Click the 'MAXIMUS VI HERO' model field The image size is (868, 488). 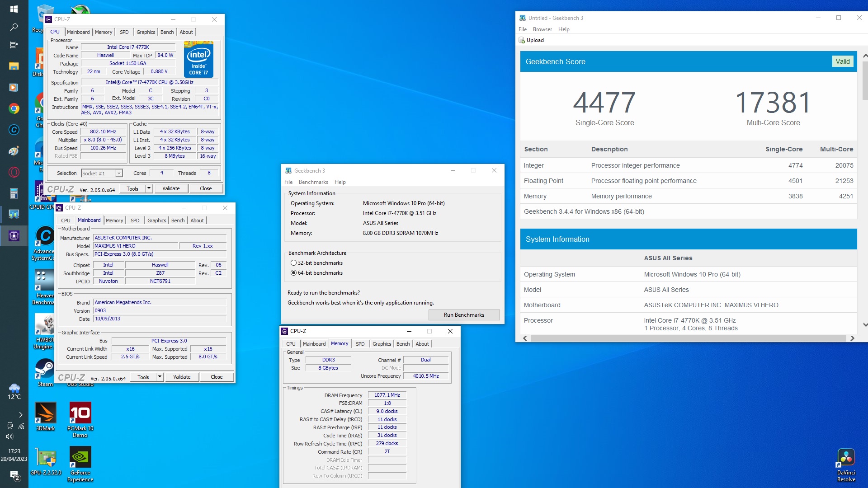(136, 246)
